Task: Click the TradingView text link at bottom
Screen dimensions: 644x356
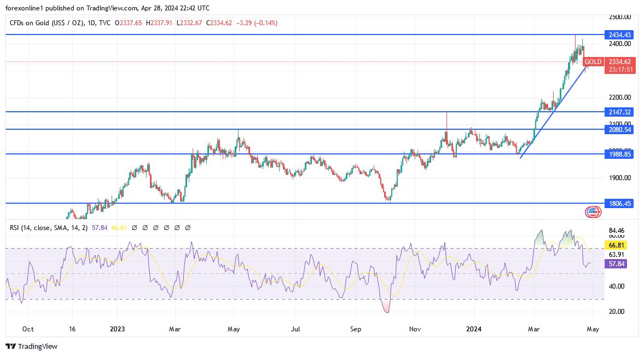Action: click(37, 347)
